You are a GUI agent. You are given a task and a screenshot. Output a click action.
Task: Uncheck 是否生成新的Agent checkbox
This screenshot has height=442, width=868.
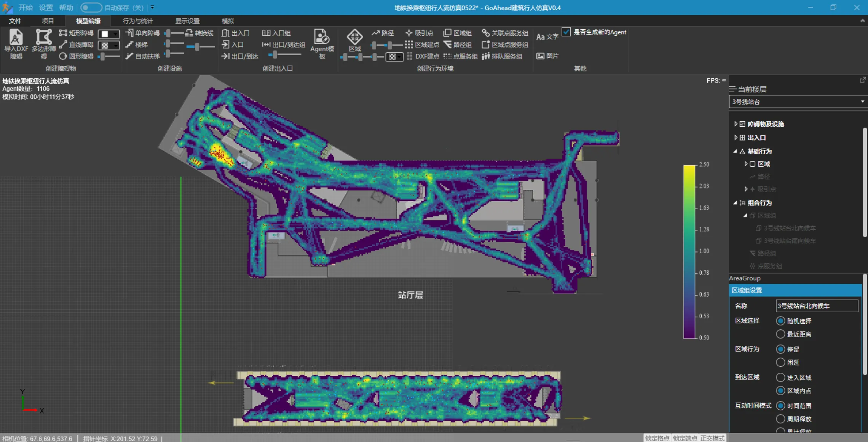(x=566, y=32)
